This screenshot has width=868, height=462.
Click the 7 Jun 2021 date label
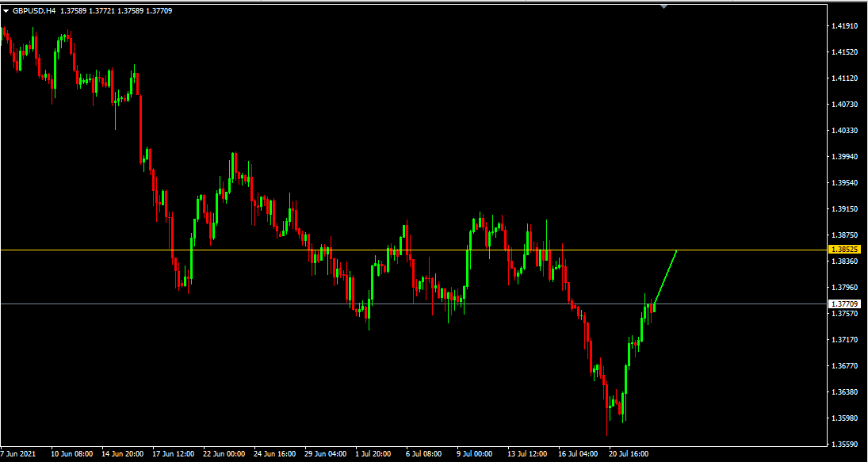point(19,454)
